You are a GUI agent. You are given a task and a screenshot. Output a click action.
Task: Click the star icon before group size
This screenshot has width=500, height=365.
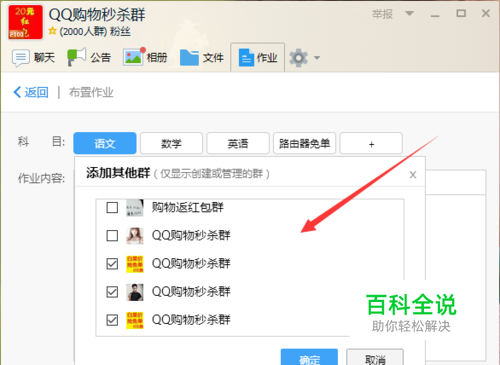tap(52, 31)
